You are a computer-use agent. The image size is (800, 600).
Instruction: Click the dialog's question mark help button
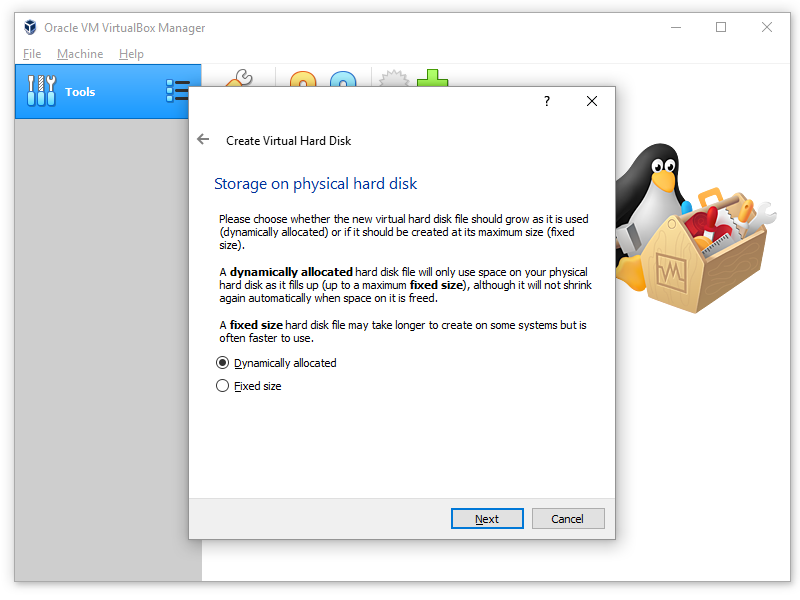tap(547, 102)
